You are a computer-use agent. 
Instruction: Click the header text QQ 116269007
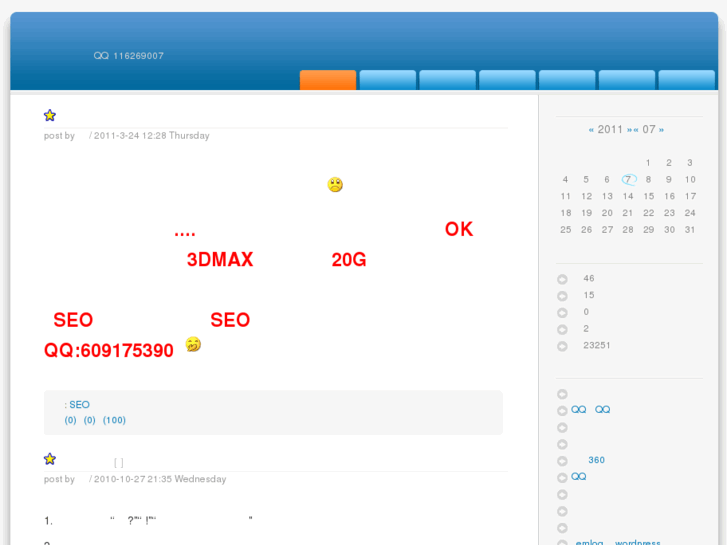coord(128,56)
